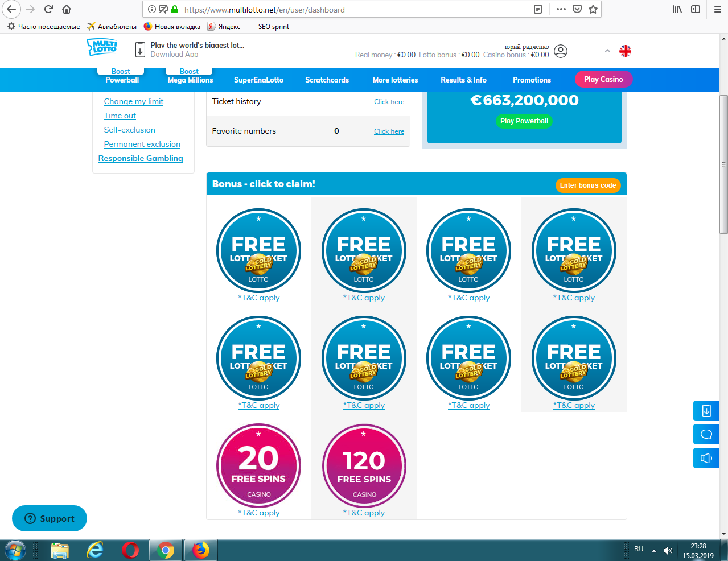This screenshot has height=561, width=728.
Task: Toggle the sidebar view icon
Action: [x=696, y=9]
